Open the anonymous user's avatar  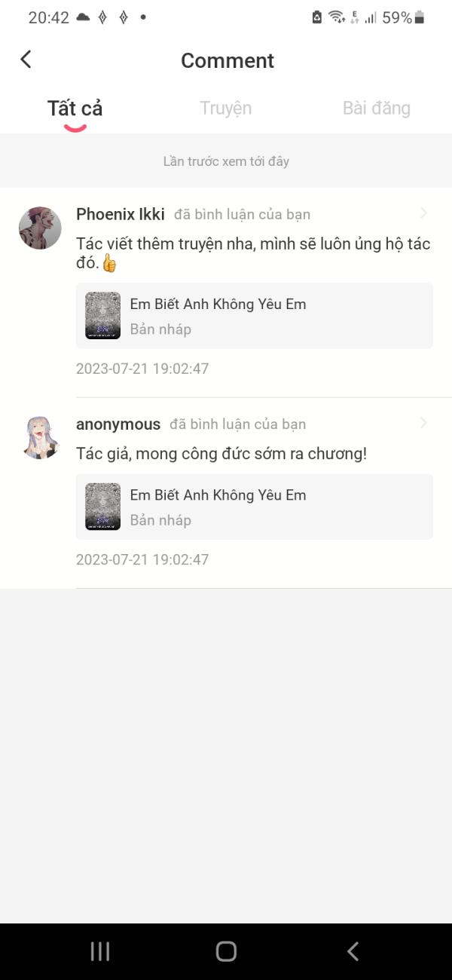tap(40, 436)
